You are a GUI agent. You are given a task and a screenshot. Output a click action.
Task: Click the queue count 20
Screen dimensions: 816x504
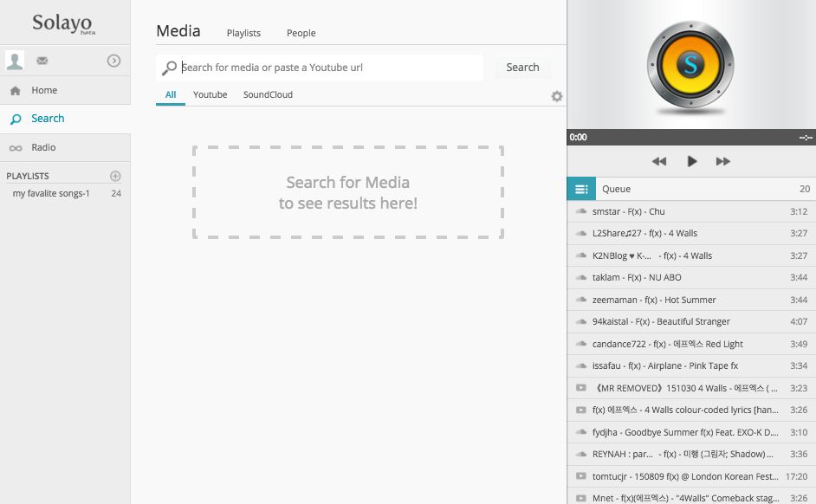pyautogui.click(x=805, y=189)
